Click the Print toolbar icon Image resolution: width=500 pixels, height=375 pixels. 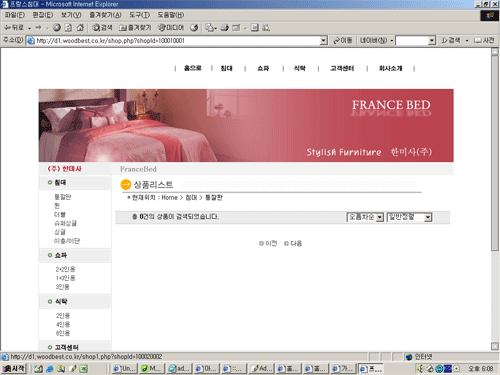pyautogui.click(x=225, y=28)
